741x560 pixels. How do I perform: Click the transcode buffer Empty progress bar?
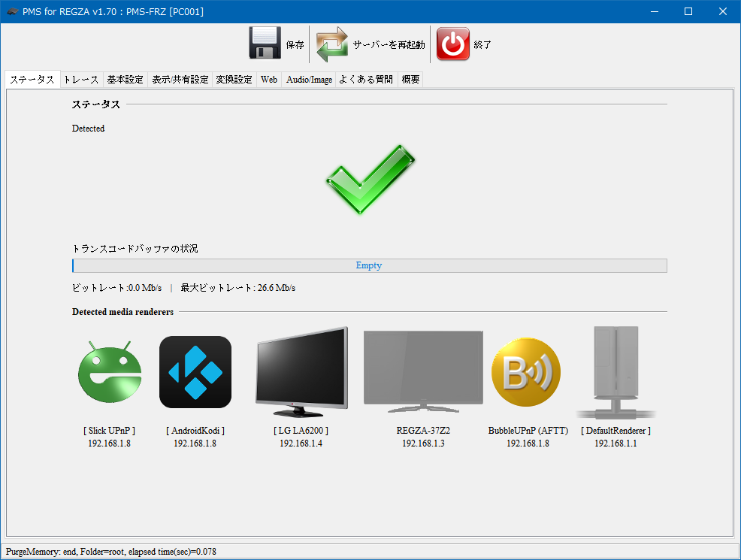pyautogui.click(x=369, y=265)
